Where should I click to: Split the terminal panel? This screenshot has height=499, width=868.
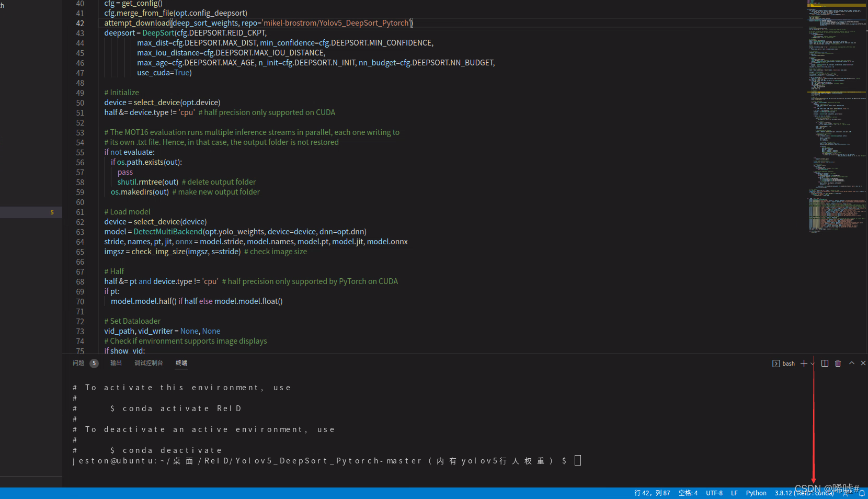click(x=825, y=364)
